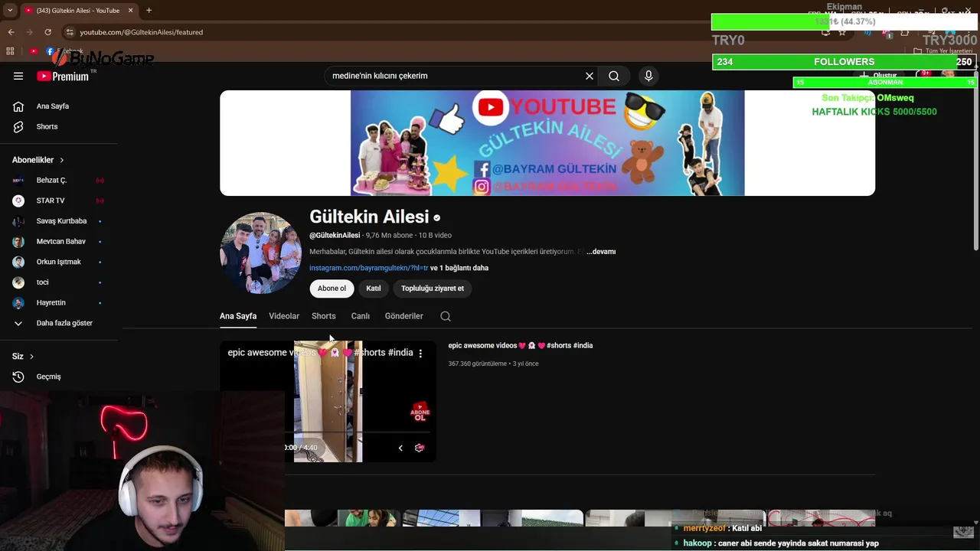Play the featured epic awesome videos player

click(x=328, y=402)
